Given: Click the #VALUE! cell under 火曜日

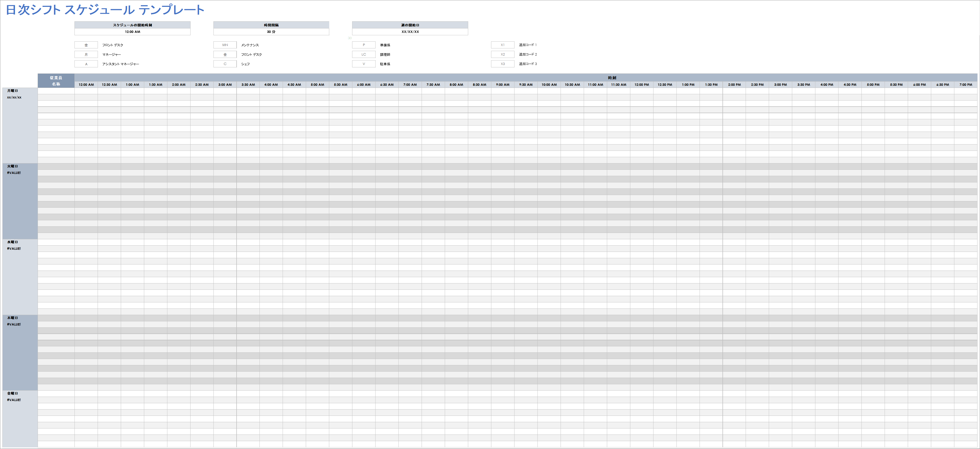Looking at the screenshot, I should click(x=14, y=173).
